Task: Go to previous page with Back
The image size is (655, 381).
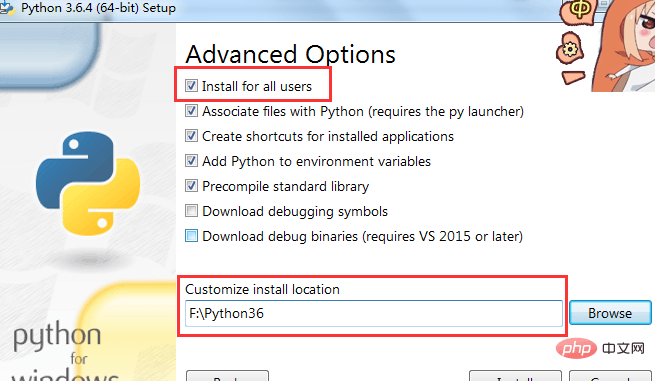Action: [227, 376]
